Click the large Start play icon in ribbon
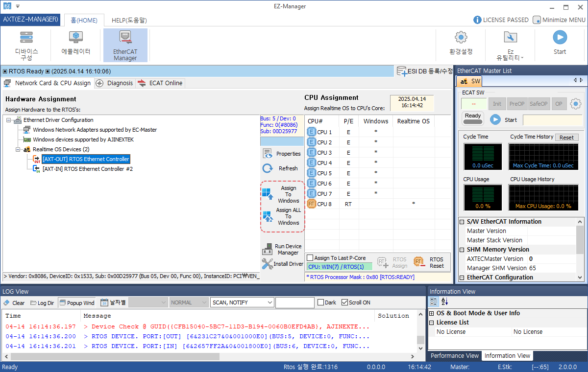The width and height of the screenshot is (588, 372). coord(560,37)
